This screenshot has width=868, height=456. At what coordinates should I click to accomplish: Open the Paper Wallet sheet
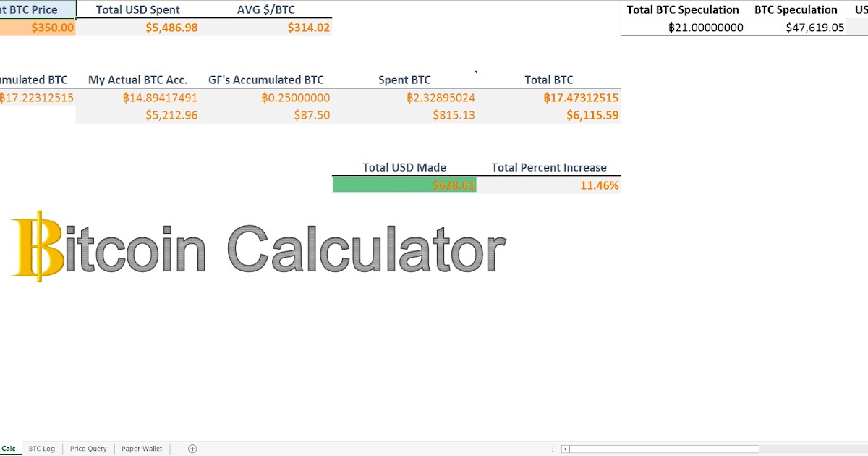coord(142,449)
